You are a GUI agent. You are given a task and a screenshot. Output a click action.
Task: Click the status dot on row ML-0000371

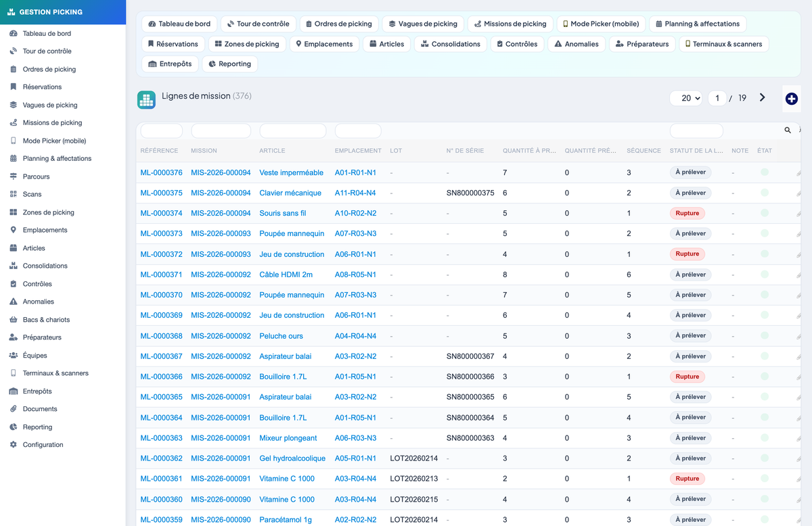pos(765,274)
